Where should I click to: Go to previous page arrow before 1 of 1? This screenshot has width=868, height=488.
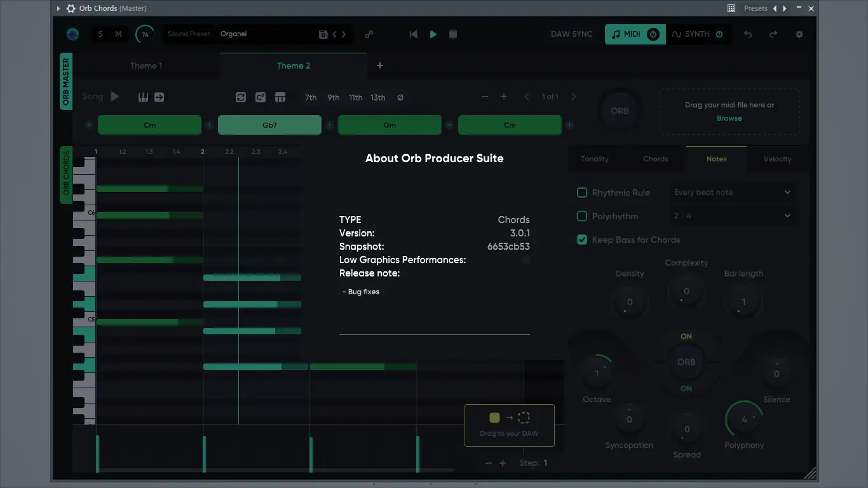527,97
